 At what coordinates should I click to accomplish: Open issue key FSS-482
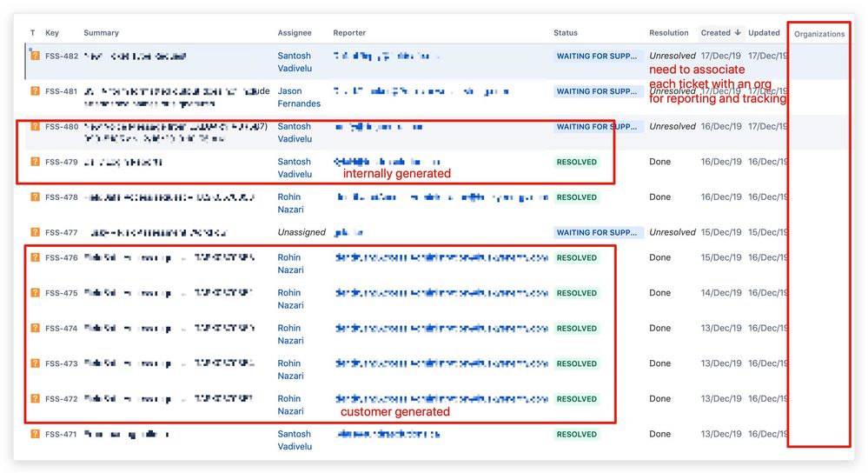62,56
